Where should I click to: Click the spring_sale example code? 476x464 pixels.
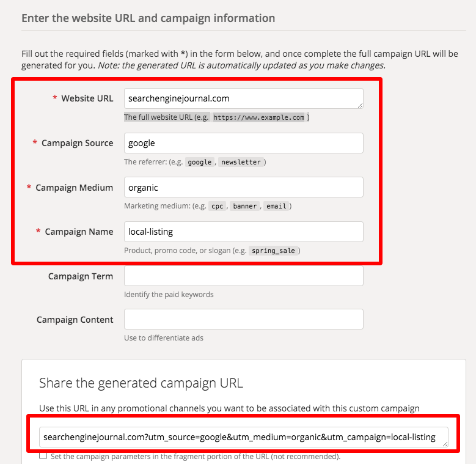pyautogui.click(x=274, y=251)
